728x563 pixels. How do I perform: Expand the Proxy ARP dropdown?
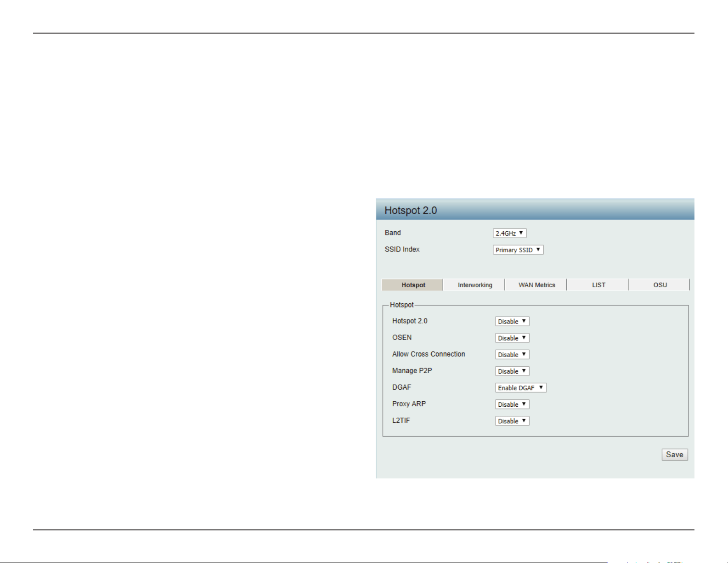point(512,404)
